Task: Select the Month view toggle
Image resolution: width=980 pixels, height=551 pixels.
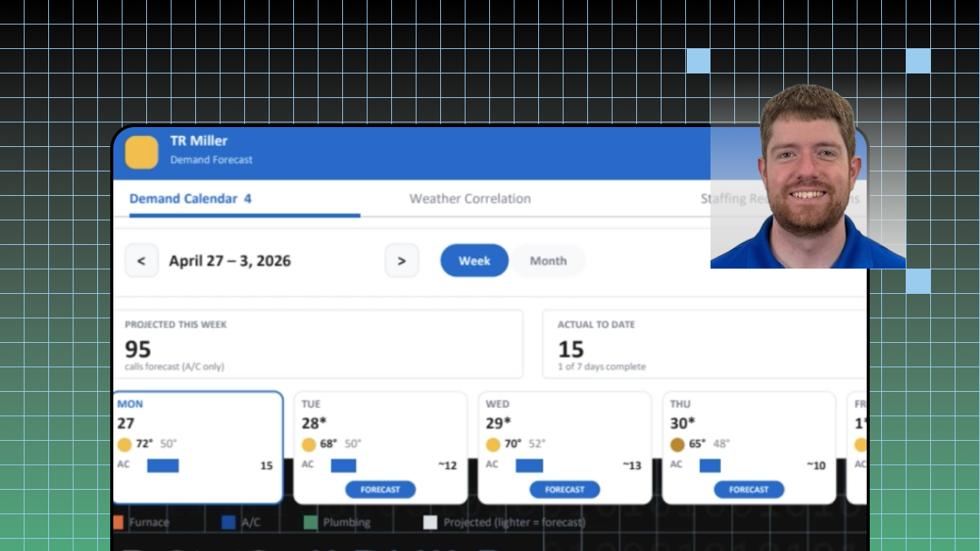Action: 548,261
